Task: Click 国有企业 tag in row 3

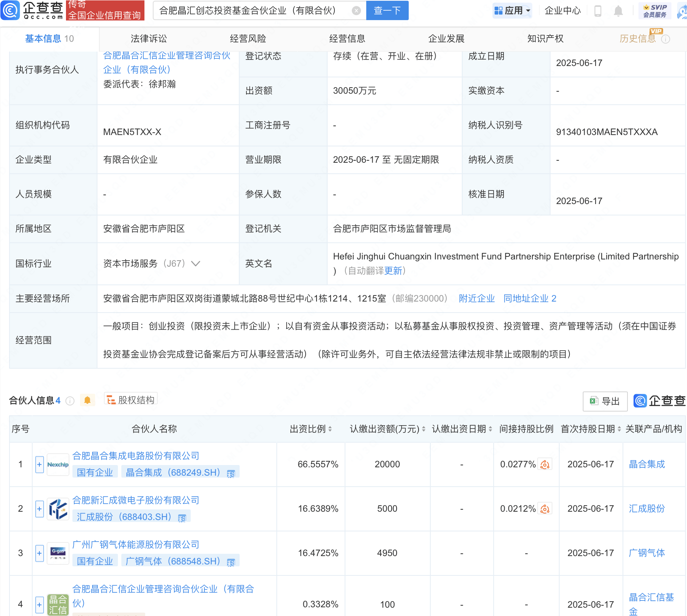Action: click(x=95, y=561)
